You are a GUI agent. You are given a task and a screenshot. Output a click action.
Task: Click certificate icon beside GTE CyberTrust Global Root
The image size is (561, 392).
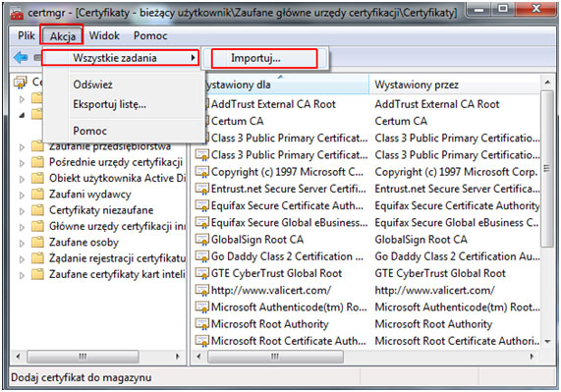(201, 273)
